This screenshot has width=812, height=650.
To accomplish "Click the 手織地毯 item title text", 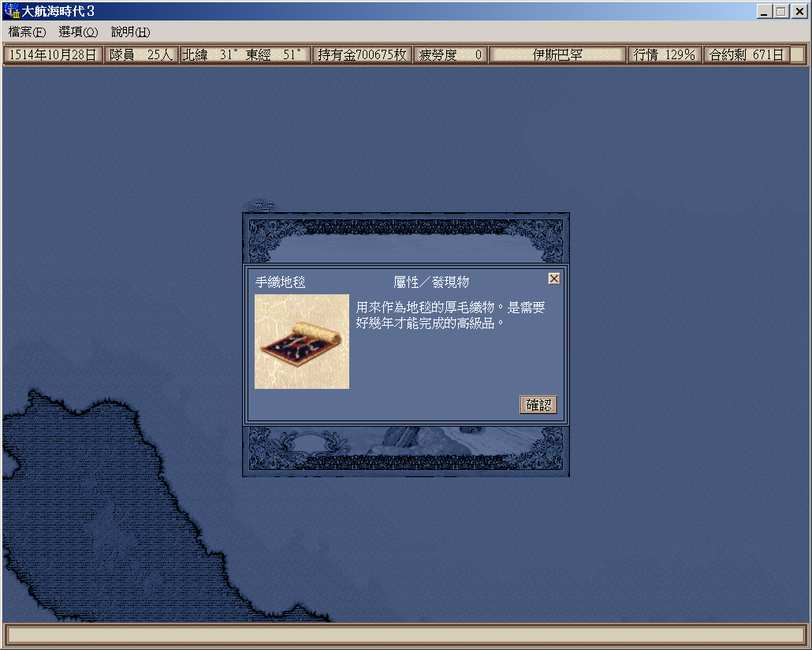I will 281,282.
